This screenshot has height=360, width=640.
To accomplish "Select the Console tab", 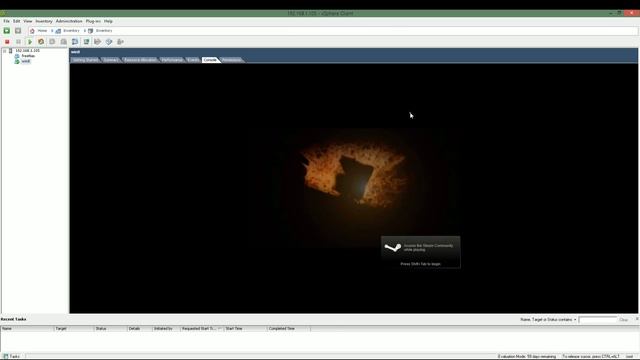I will 210,60.
